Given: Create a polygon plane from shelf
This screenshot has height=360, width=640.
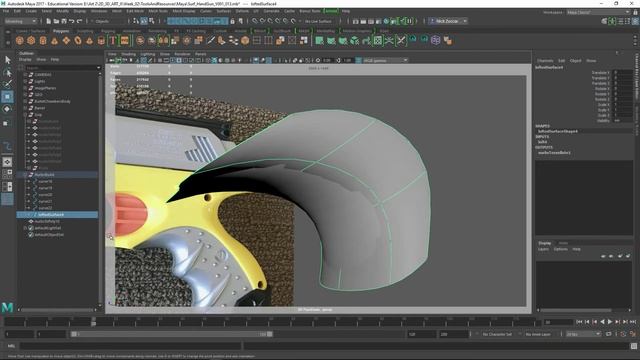Looking at the screenshot, I should [66, 40].
